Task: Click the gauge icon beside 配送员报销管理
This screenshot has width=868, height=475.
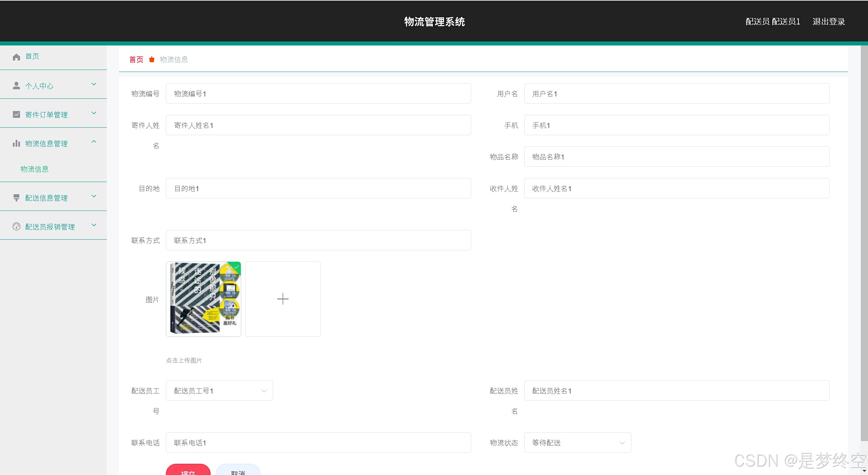Action: (x=16, y=226)
